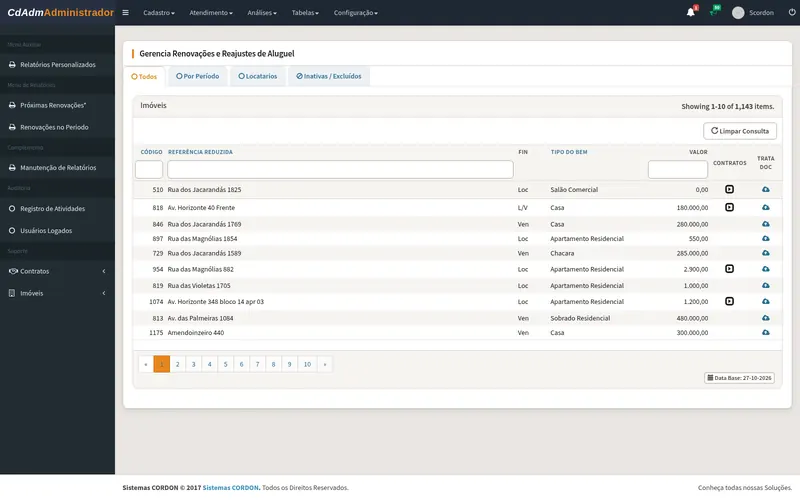Click the VALOR filter input field
This screenshot has width=800, height=500.
(x=678, y=169)
